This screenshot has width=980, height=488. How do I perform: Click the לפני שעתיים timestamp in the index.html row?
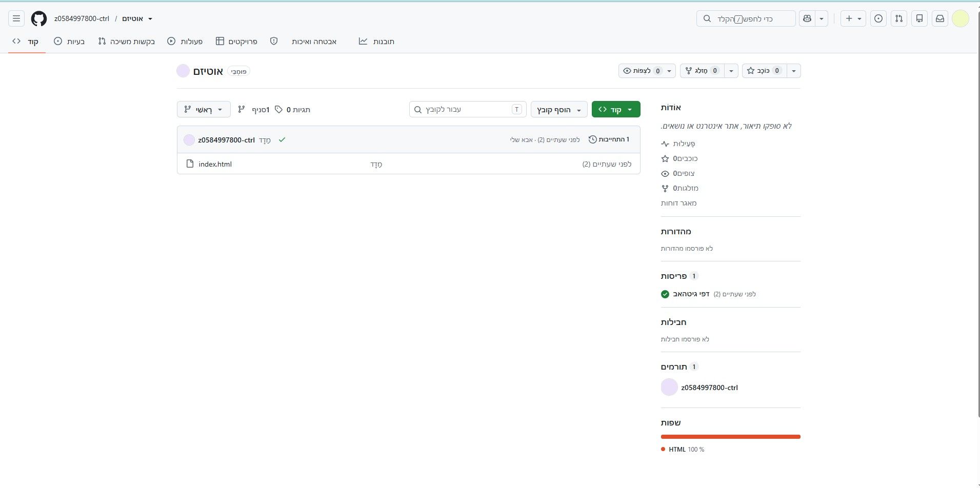click(607, 164)
